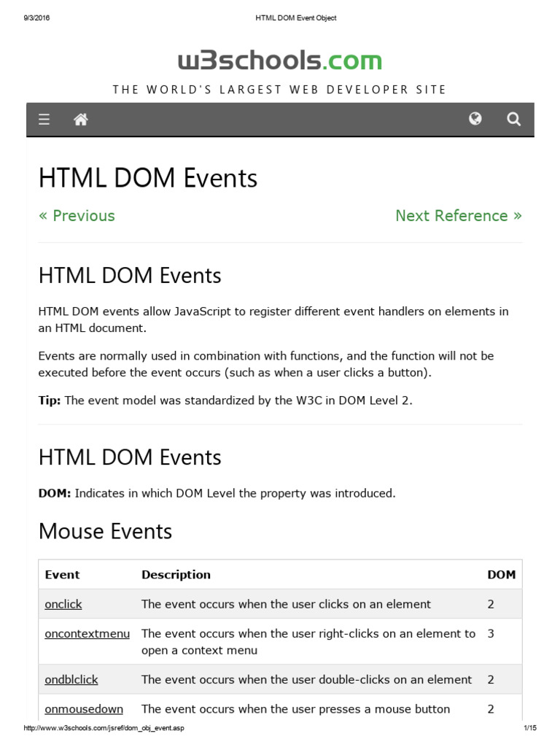Select the Description column header
The width and height of the screenshot is (560, 747).
(x=176, y=575)
